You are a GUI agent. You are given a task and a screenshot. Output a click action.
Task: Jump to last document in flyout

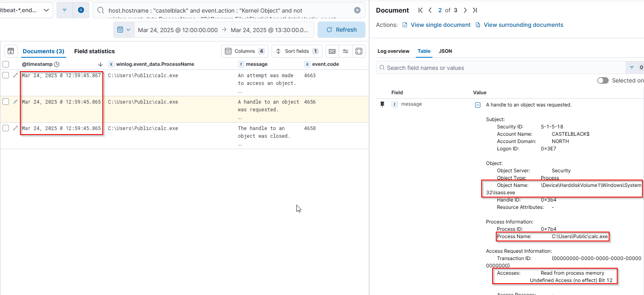click(x=475, y=10)
